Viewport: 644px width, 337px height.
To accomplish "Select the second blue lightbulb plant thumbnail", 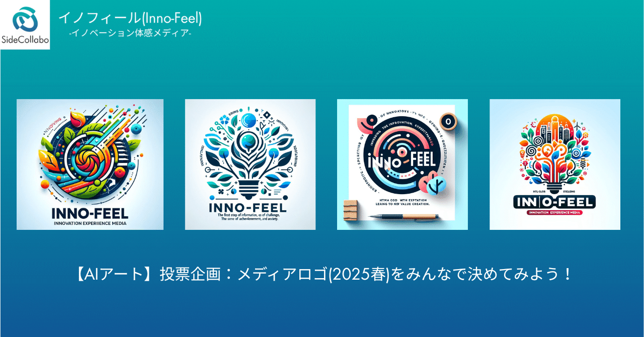I will click(250, 164).
